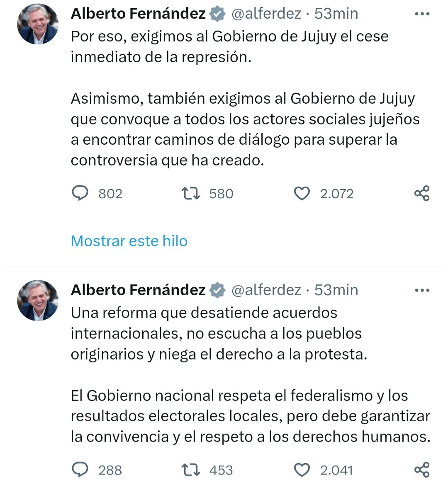Open Alberto Fernández name on first tweet

coord(138,14)
